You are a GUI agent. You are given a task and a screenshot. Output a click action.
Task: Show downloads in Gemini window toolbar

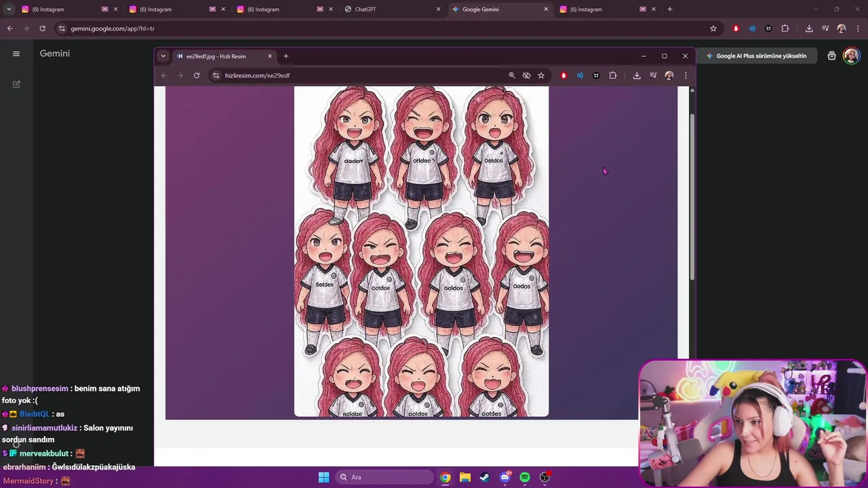809,28
